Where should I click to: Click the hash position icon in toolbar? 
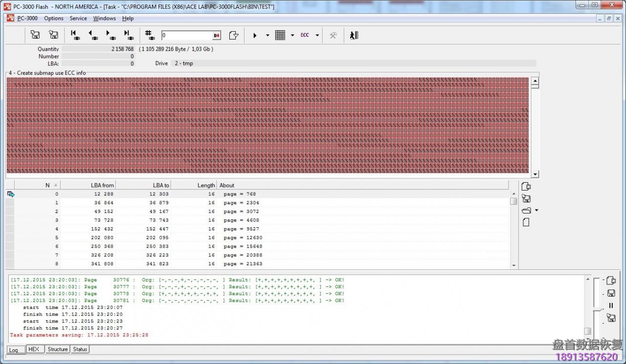pyautogui.click(x=150, y=35)
